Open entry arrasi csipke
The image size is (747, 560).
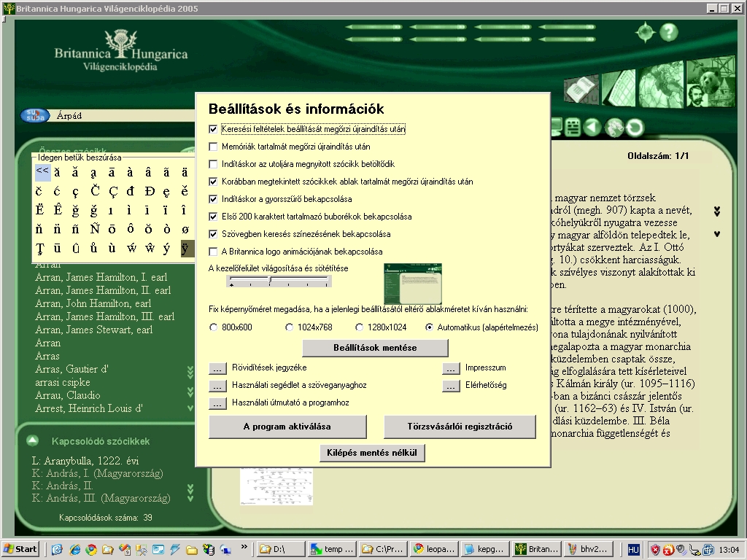(63, 382)
